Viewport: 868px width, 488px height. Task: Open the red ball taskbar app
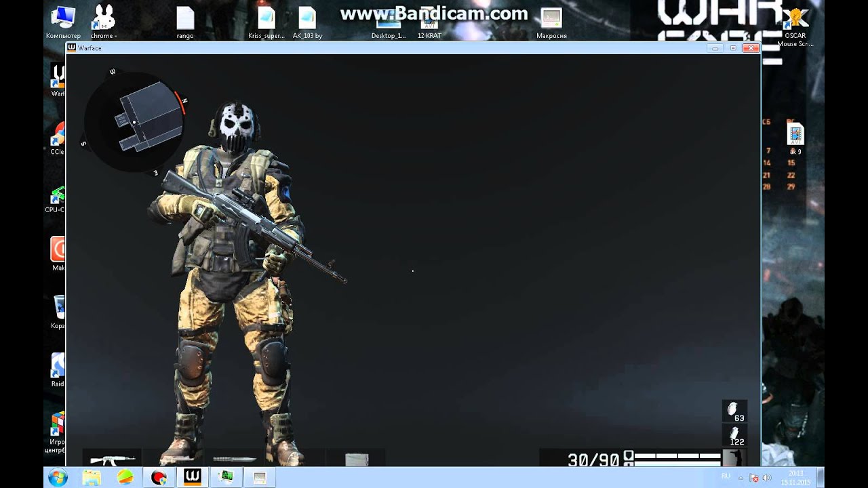coord(159,477)
